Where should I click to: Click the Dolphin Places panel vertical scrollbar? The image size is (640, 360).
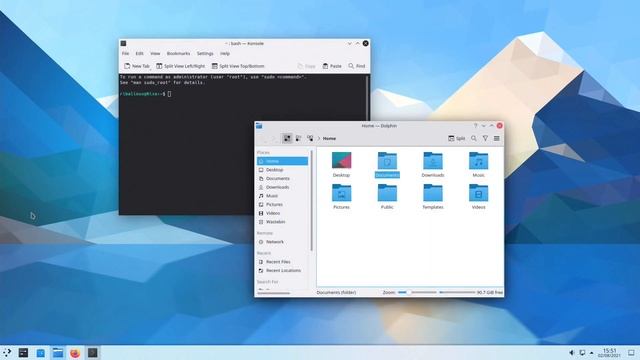pyautogui.click(x=311, y=200)
